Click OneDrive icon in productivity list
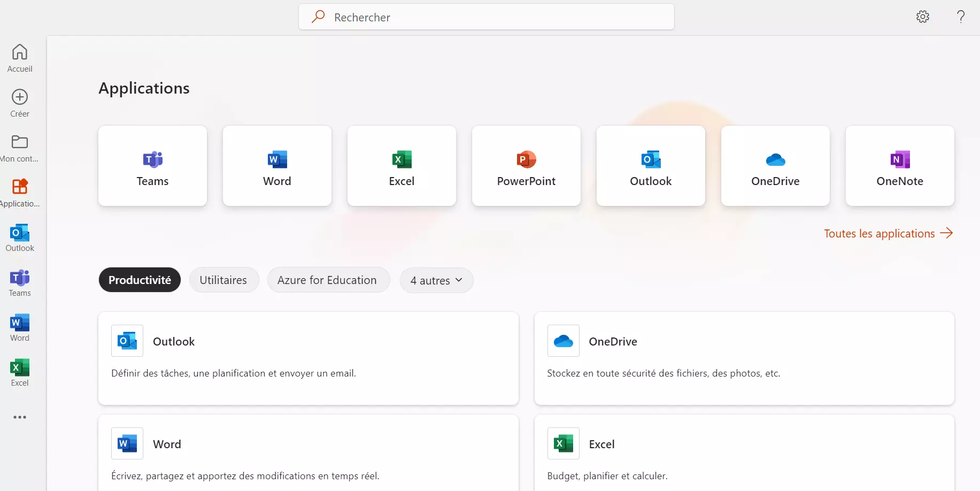The height and width of the screenshot is (491, 980). (564, 341)
